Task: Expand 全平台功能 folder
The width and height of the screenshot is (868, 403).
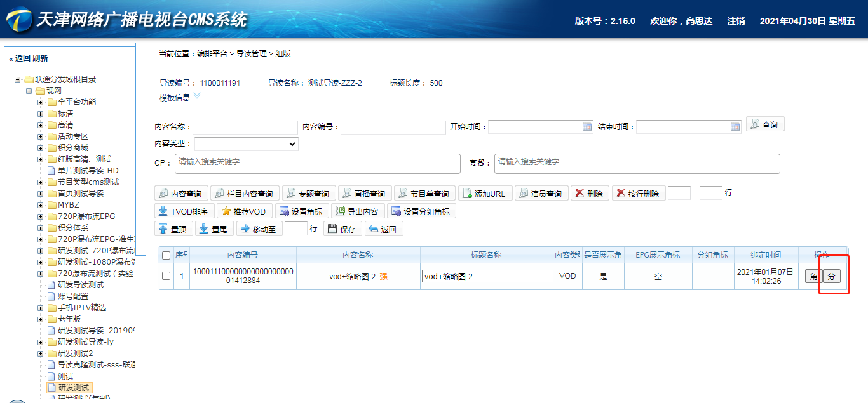Action: click(x=41, y=102)
